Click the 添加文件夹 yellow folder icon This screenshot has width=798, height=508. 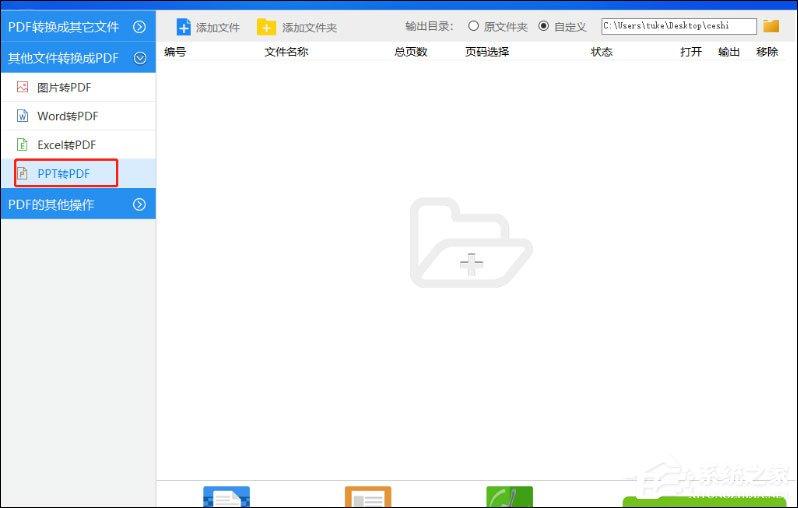tap(266, 26)
